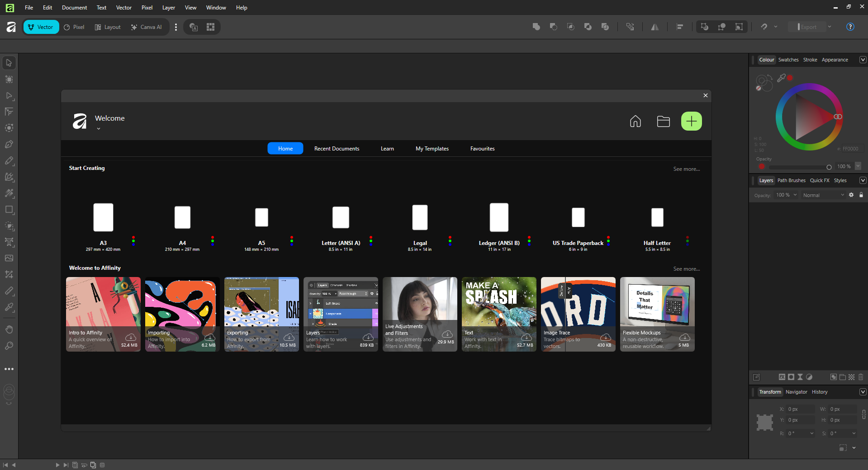Select the Place Image tool

(9, 258)
